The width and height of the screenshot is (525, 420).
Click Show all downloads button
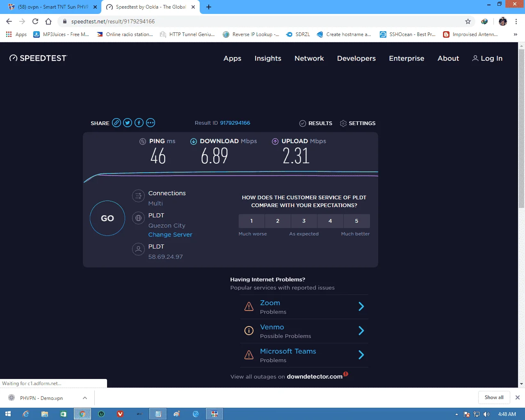[494, 397]
